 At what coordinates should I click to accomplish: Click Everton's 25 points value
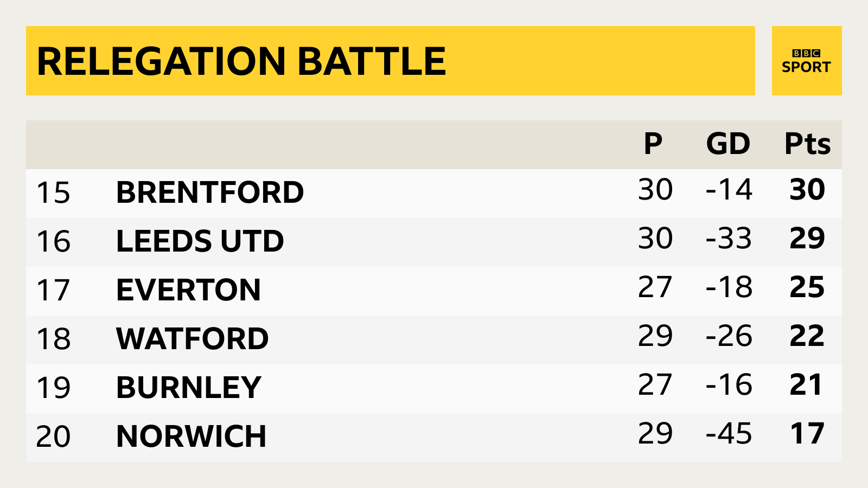pyautogui.click(x=807, y=287)
